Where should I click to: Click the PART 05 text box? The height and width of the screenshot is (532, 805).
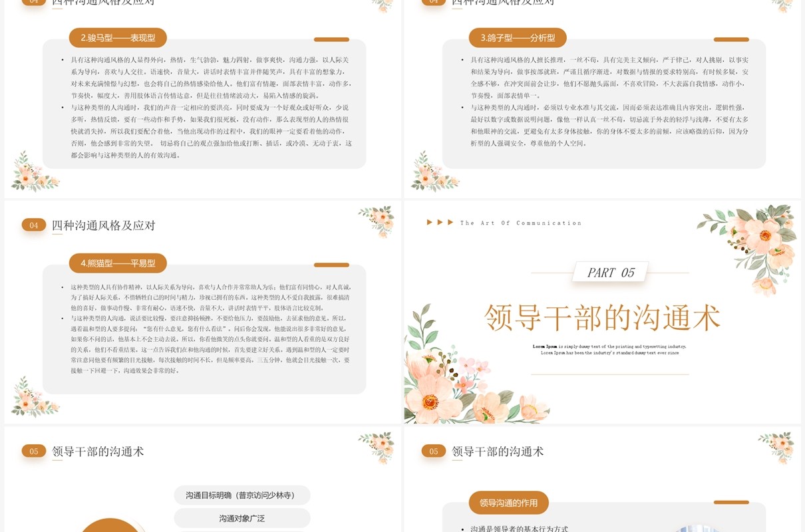pos(611,273)
